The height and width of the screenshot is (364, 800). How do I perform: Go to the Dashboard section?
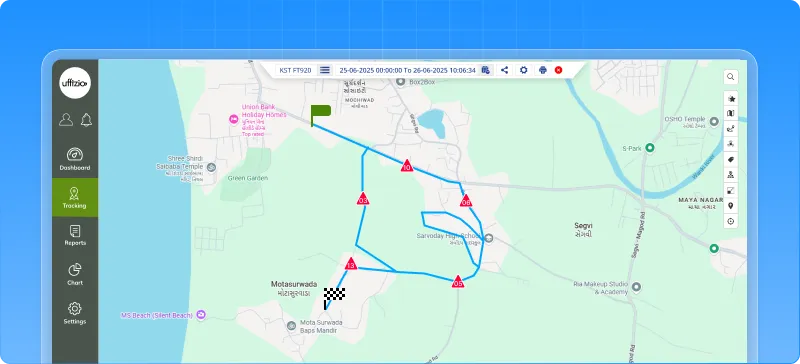75,159
